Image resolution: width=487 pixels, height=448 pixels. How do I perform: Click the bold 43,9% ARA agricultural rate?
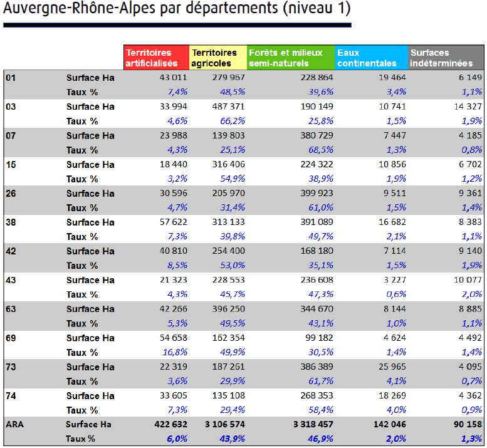[x=231, y=439]
